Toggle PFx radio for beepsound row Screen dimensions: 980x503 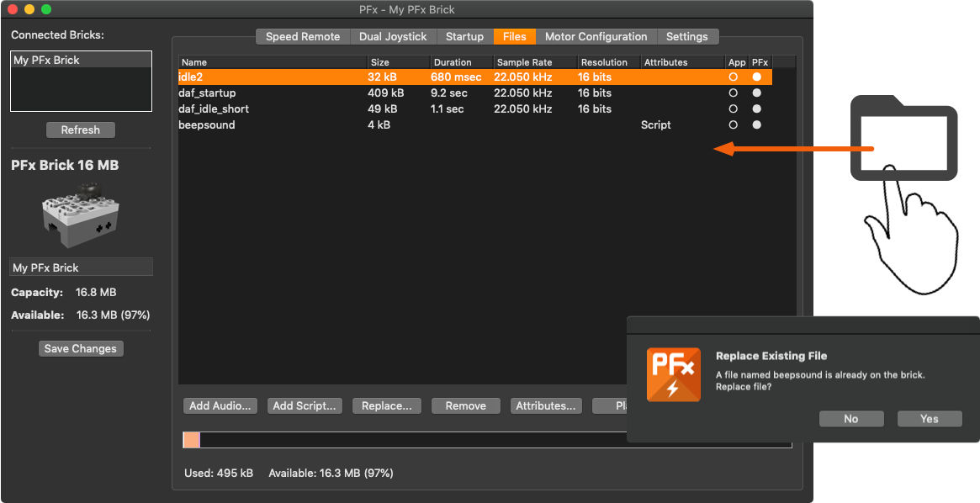tap(756, 124)
